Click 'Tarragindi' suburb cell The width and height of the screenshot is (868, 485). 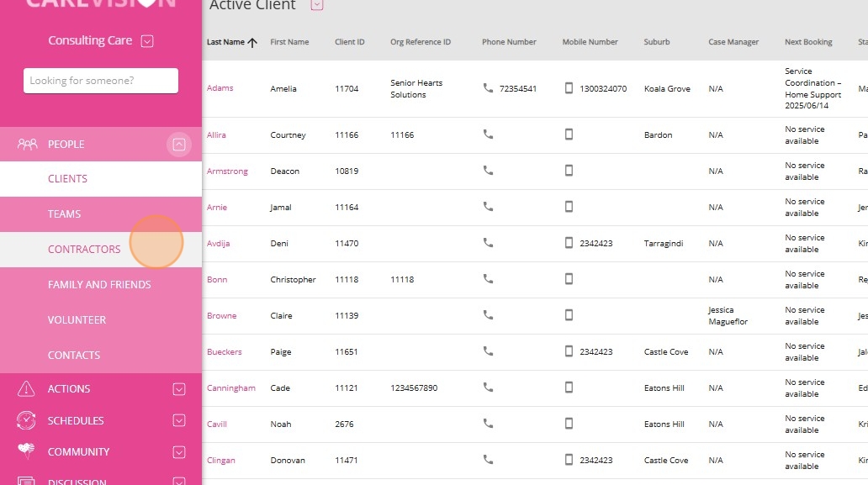(663, 243)
